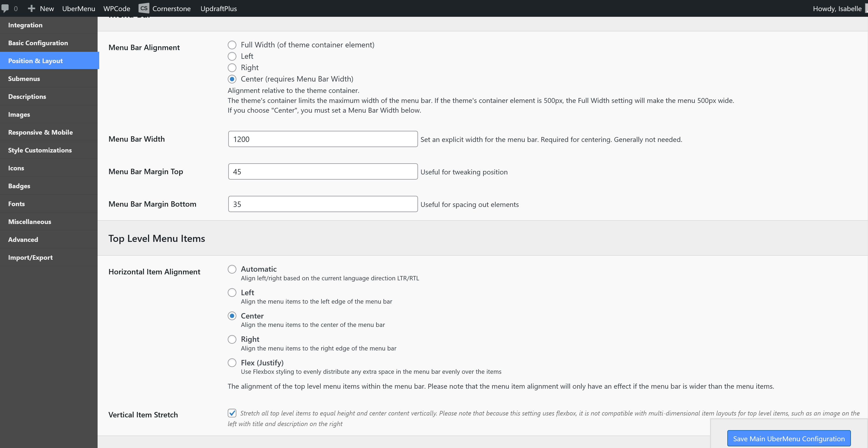Select the Position & Layout tab
The height and width of the screenshot is (448, 868).
coord(50,61)
